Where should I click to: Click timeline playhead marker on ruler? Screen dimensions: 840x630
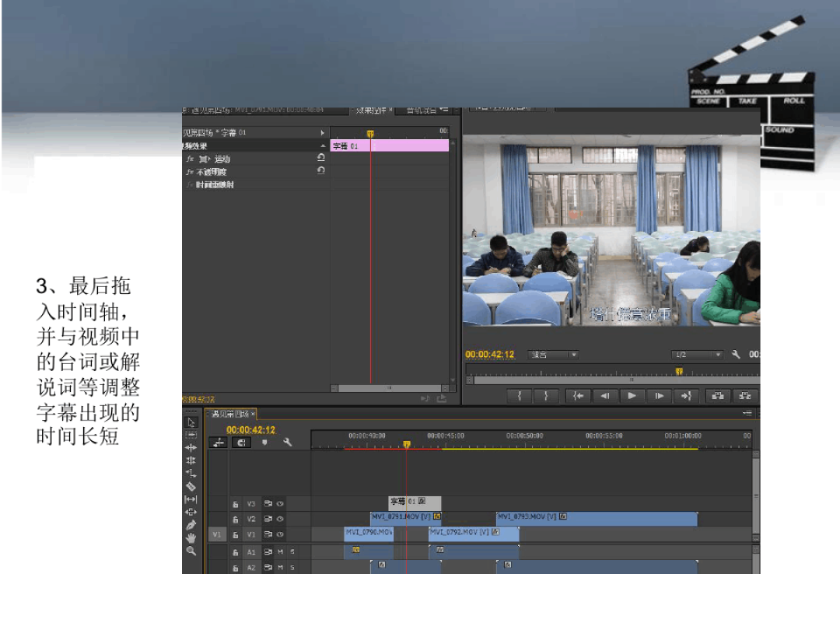click(x=407, y=444)
